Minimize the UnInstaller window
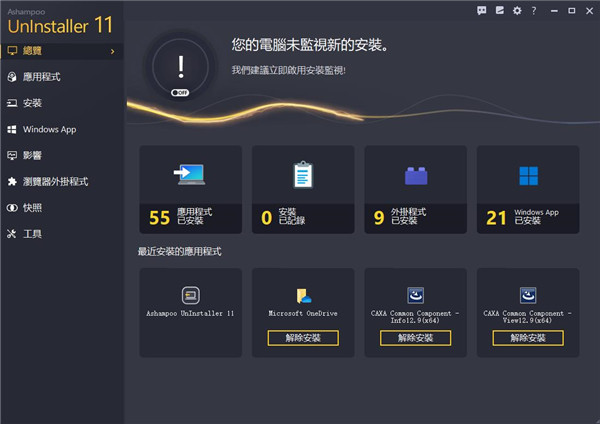The width and height of the screenshot is (600, 424). 554,11
